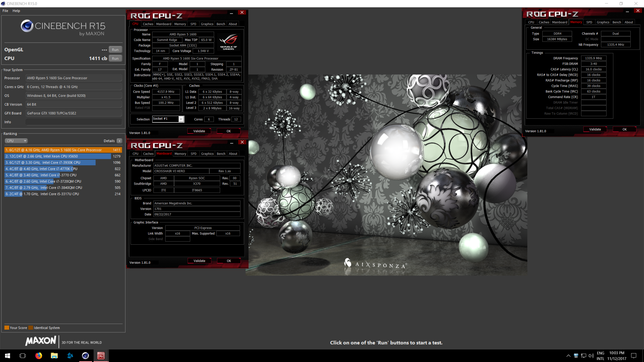Screen dimensions: 644x362
Task: Switch to SPD tab in top CPU-Z window
Action: [x=193, y=24]
